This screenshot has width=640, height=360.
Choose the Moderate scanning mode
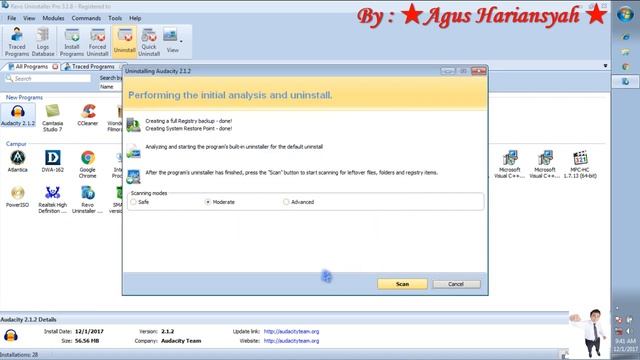pos(208,202)
